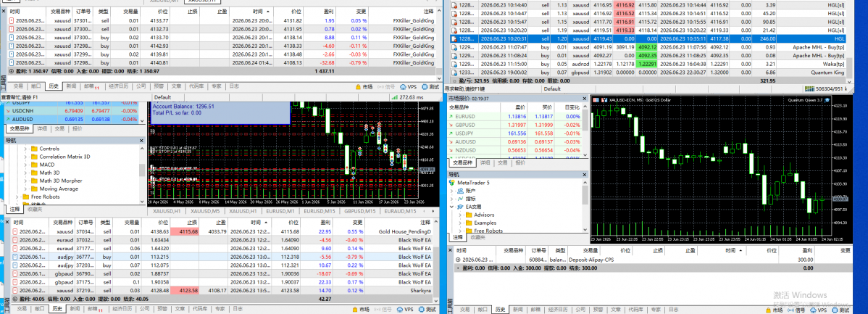Click the 账户 accounts icon in right navigator
The height and width of the screenshot is (314, 868).
point(461,191)
